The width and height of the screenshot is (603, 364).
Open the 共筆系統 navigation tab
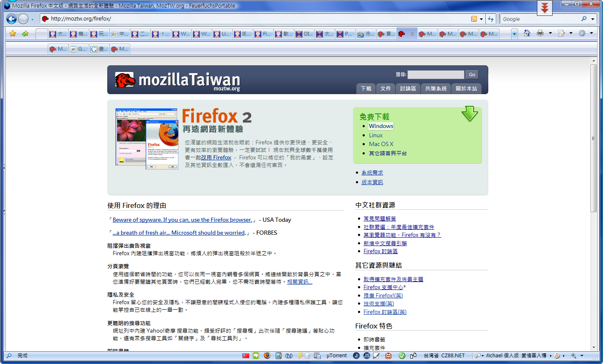(436, 89)
